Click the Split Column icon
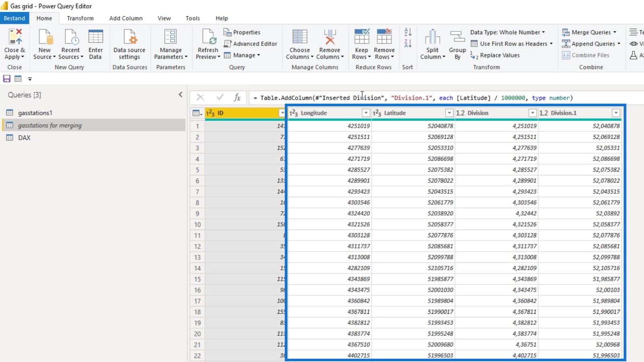The width and height of the screenshot is (644, 362). (432, 37)
